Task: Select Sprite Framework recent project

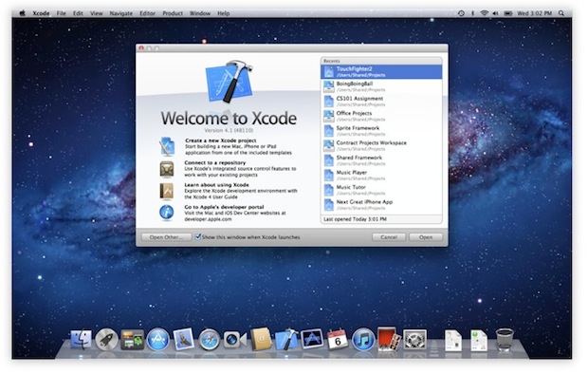Action: 381,131
